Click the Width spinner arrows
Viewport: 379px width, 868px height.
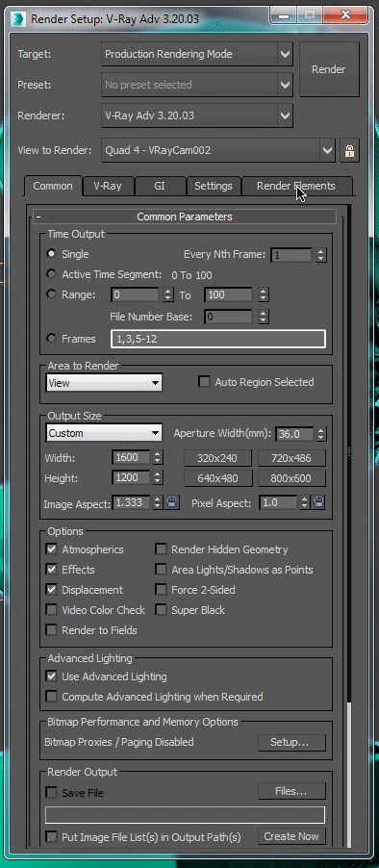(158, 458)
